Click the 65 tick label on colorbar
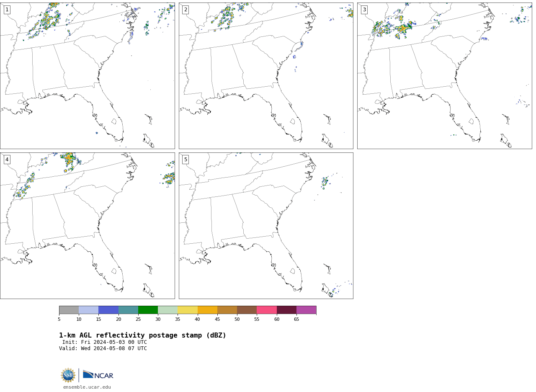The width and height of the screenshot is (536, 392). click(296, 320)
